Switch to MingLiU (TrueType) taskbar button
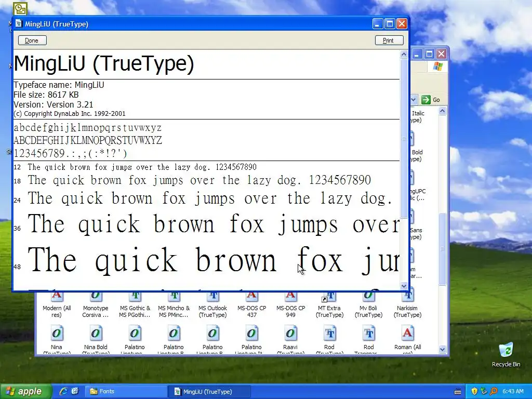Viewport: 532px width, 399px height. click(210, 392)
